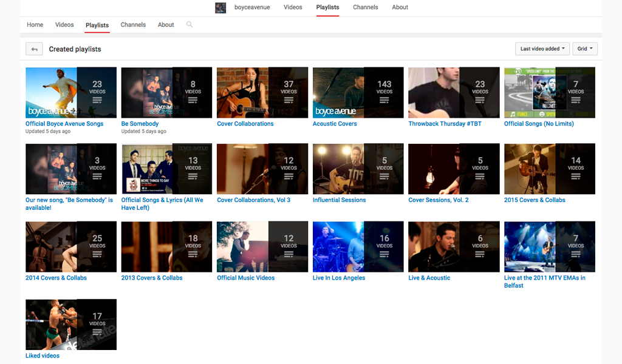Click Live at 2011 MTV EMAs thumbnail

coord(549,246)
